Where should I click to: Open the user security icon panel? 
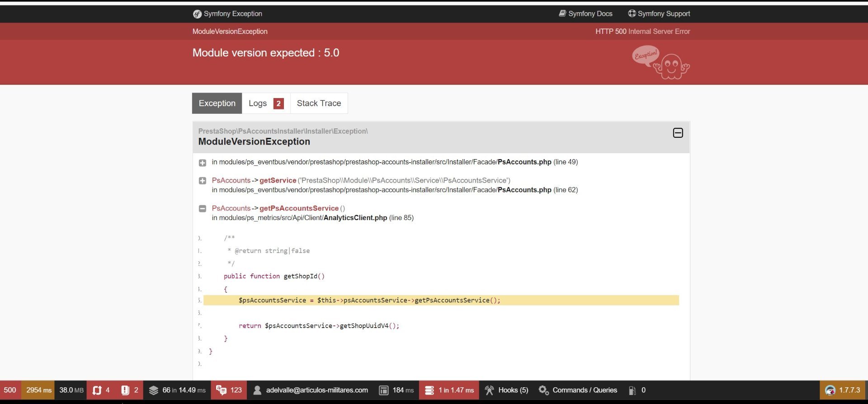257,390
